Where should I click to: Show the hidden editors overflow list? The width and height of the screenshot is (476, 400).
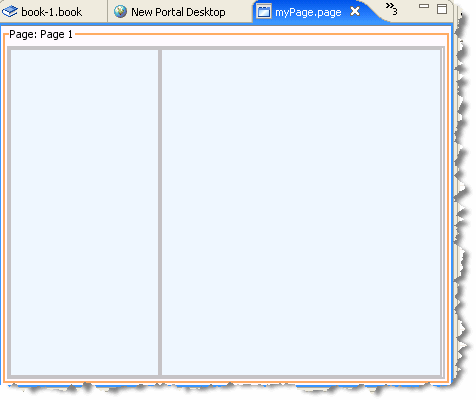(391, 9)
